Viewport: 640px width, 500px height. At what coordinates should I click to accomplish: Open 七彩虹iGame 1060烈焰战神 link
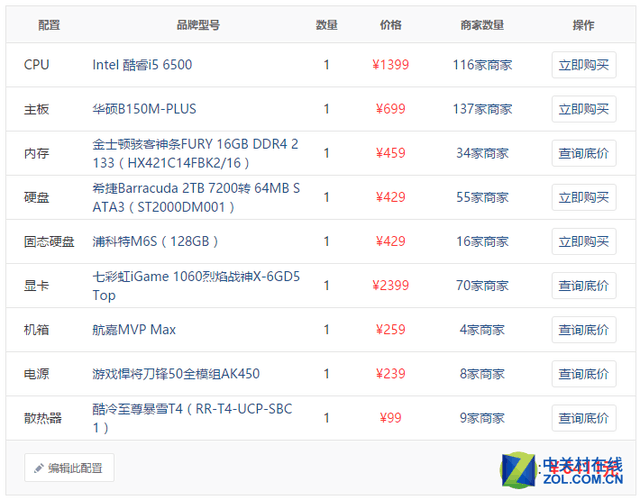point(196,285)
